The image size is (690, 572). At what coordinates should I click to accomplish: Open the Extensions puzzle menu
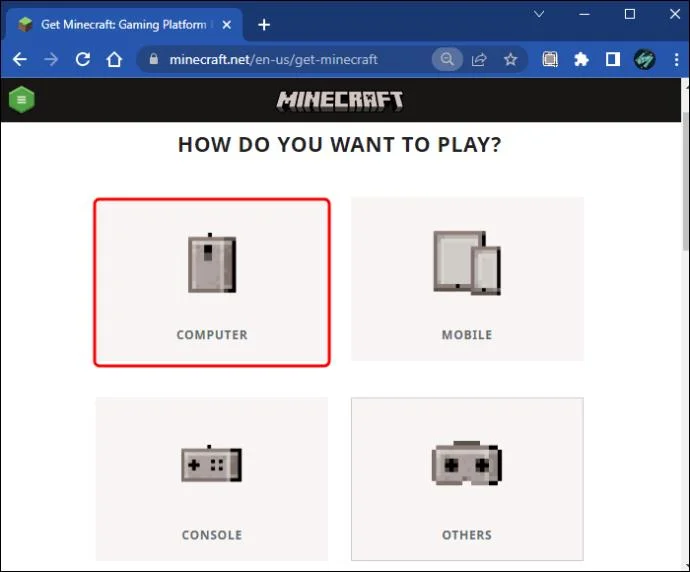[x=581, y=59]
